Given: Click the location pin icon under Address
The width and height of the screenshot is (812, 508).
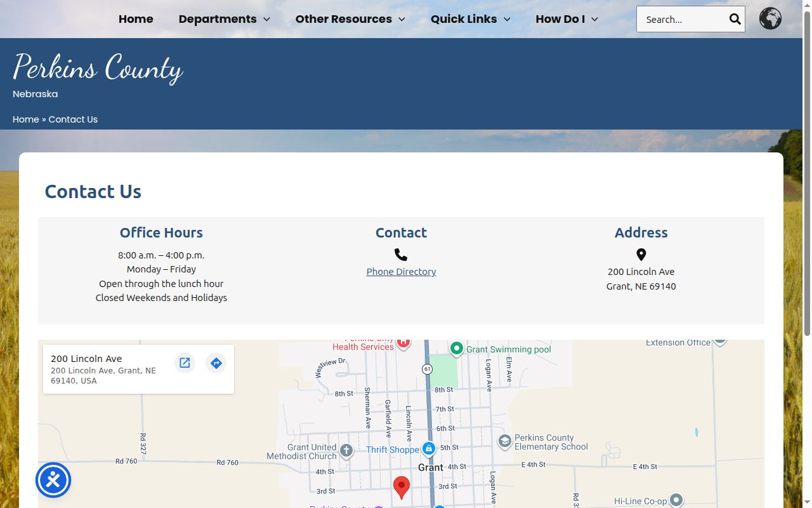Looking at the screenshot, I should tap(641, 255).
